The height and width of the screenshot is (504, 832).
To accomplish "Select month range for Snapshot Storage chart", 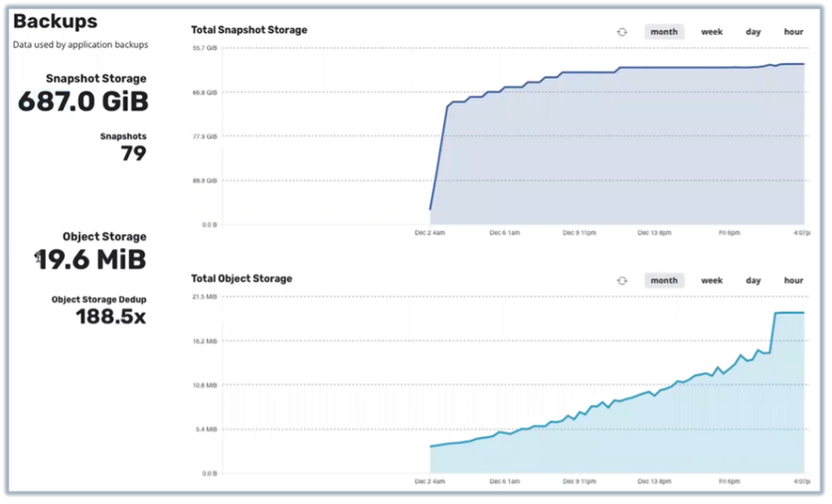I will point(663,32).
